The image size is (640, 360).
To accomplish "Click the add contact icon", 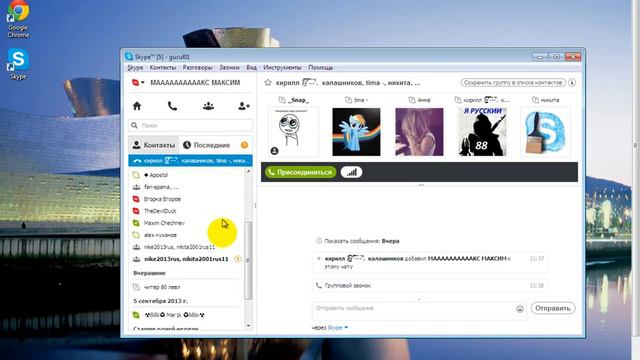I will click(x=244, y=106).
